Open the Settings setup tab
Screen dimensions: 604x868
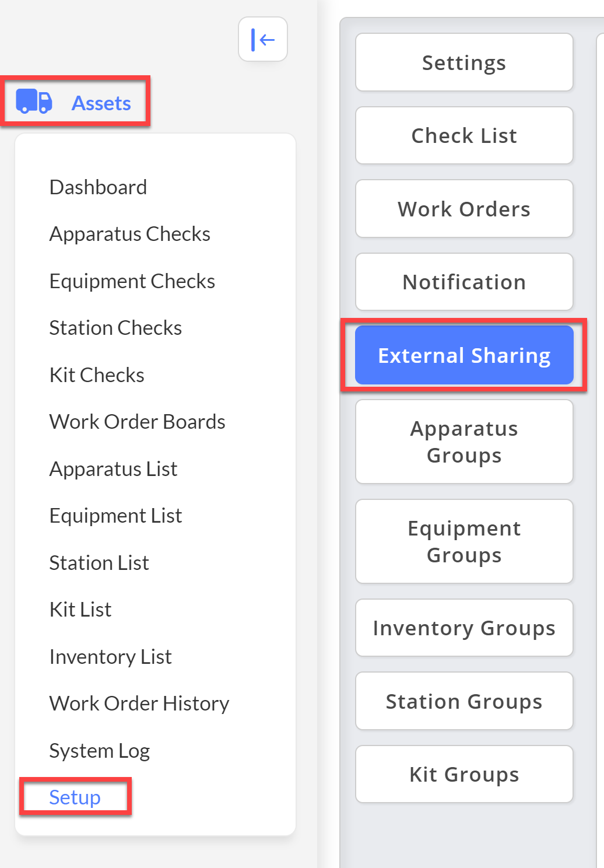pyautogui.click(x=464, y=62)
